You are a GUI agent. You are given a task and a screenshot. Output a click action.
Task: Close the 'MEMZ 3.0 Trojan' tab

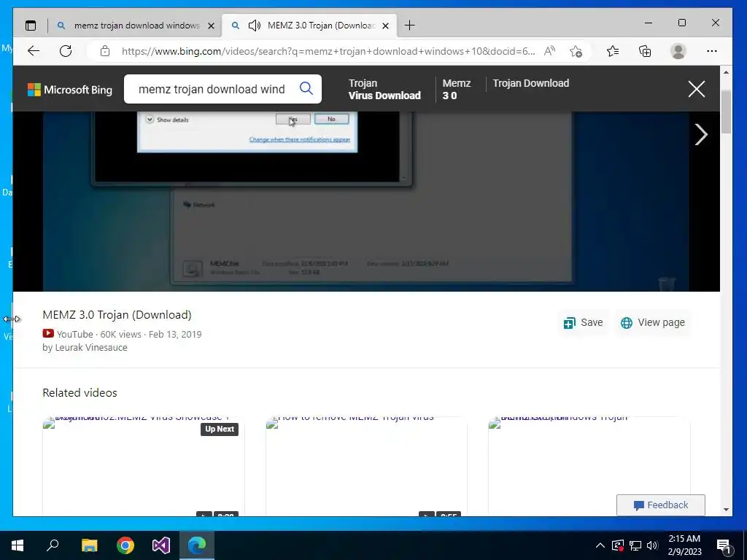[386, 26]
